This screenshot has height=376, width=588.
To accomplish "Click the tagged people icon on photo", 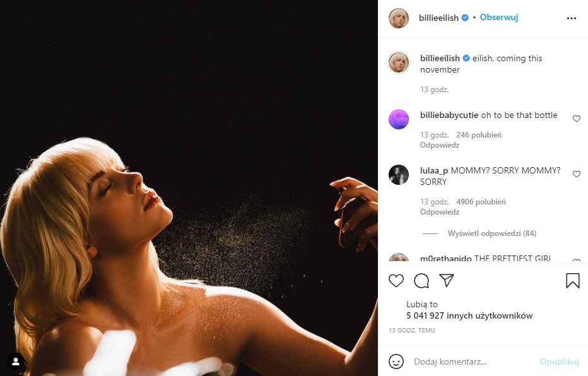I will pyautogui.click(x=16, y=362).
